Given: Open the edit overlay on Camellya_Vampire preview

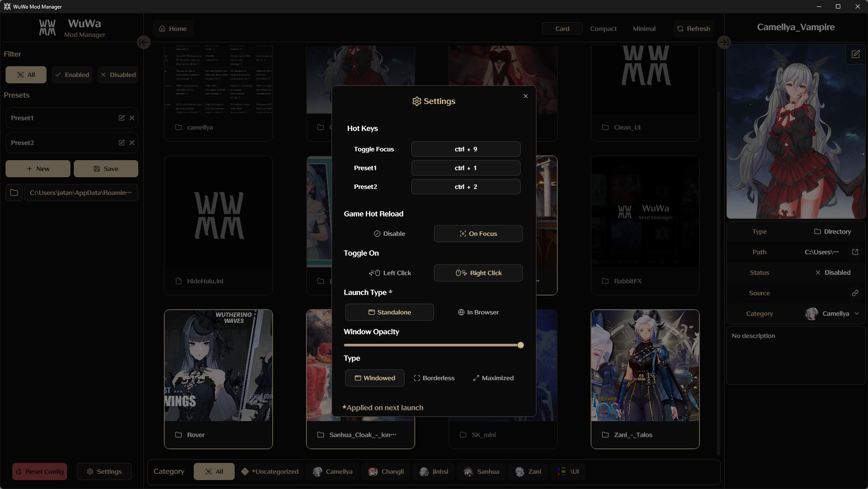Looking at the screenshot, I should coord(856,54).
